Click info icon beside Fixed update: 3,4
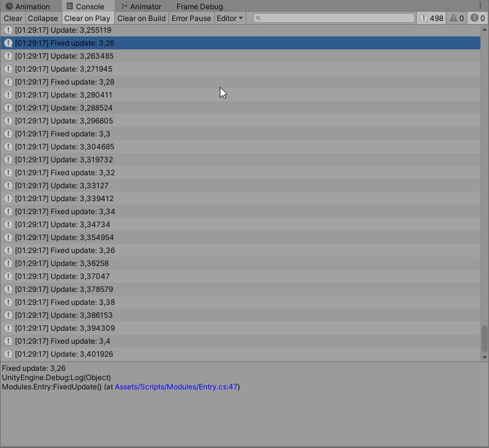 [9, 341]
